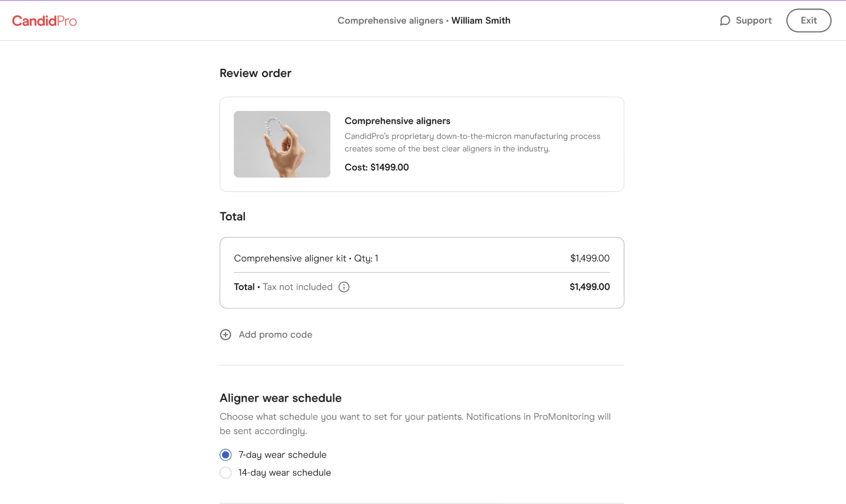The image size is (846, 504).
Task: Click the "Comprehensive aligners" product title
Action: pos(398,121)
